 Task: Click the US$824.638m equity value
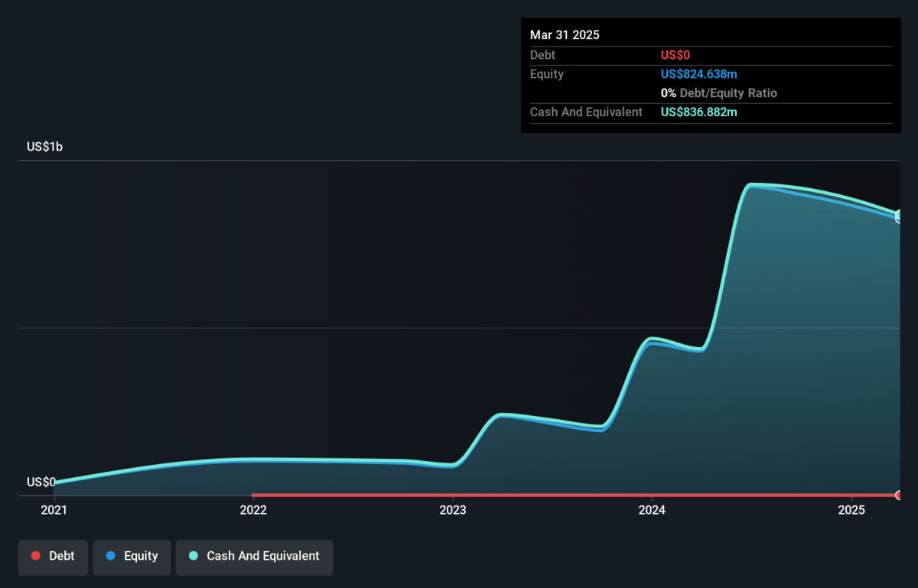pos(699,74)
